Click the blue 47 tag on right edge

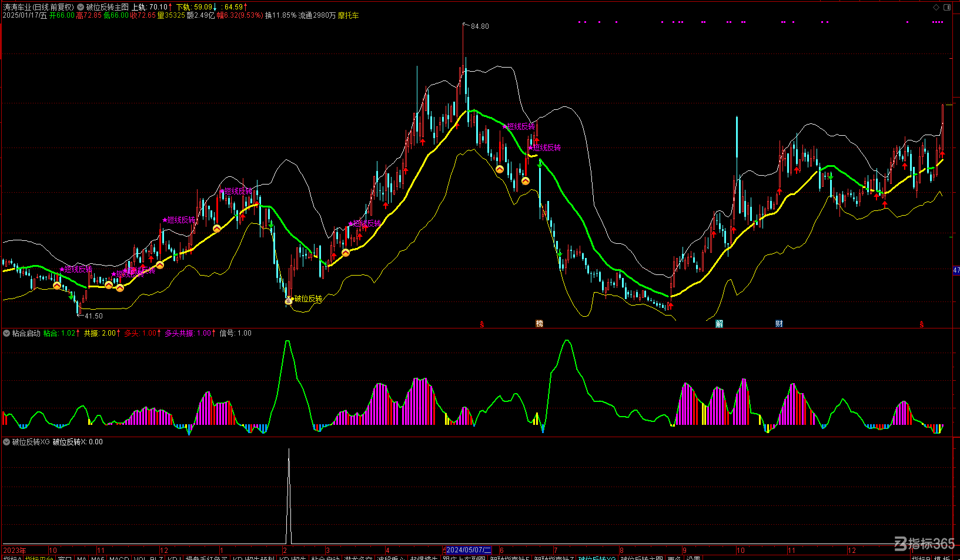click(956, 270)
